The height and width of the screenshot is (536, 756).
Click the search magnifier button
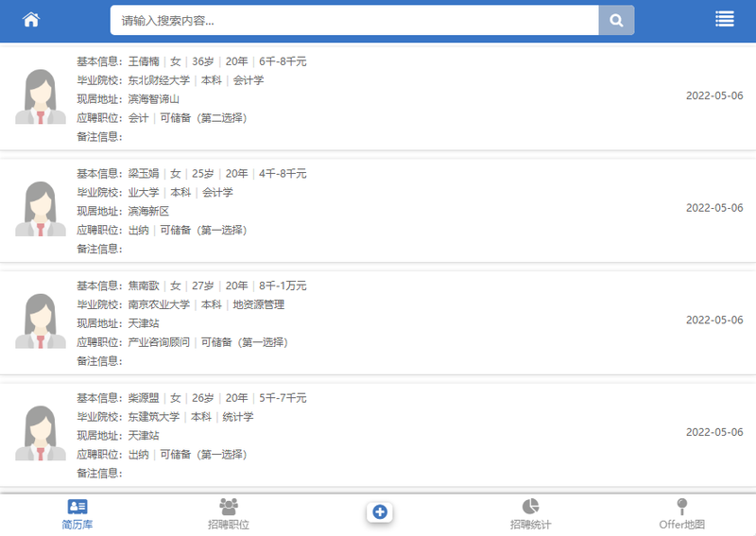click(616, 20)
